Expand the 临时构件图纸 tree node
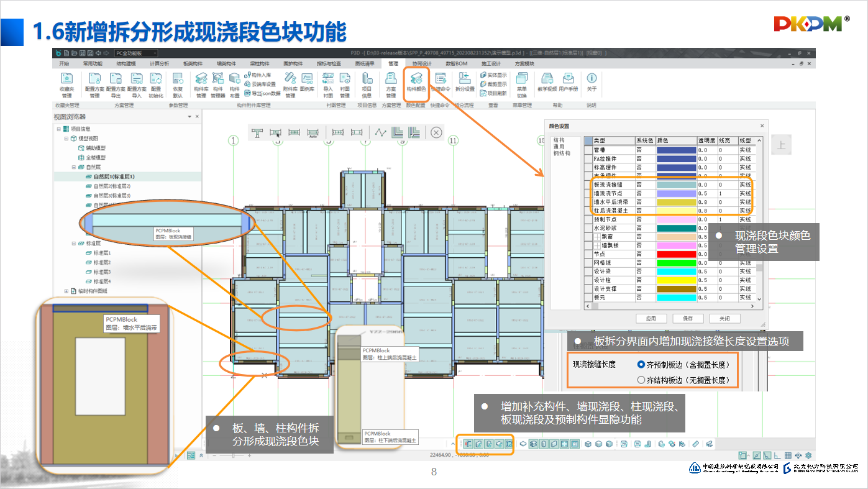Viewport: 868px width, 489px height. pyautogui.click(x=66, y=291)
